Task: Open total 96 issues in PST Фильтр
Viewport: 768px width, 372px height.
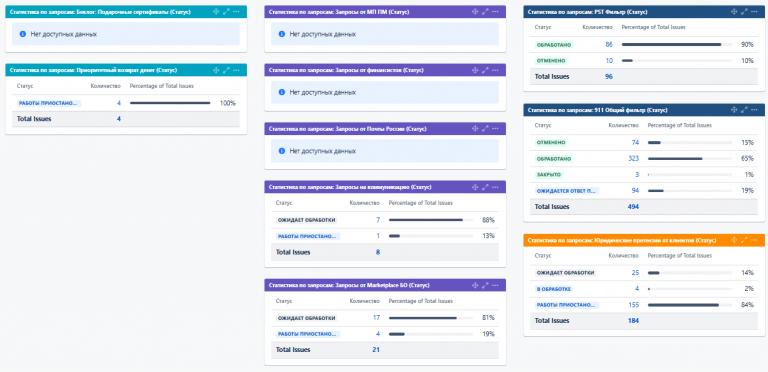Action: click(x=609, y=76)
